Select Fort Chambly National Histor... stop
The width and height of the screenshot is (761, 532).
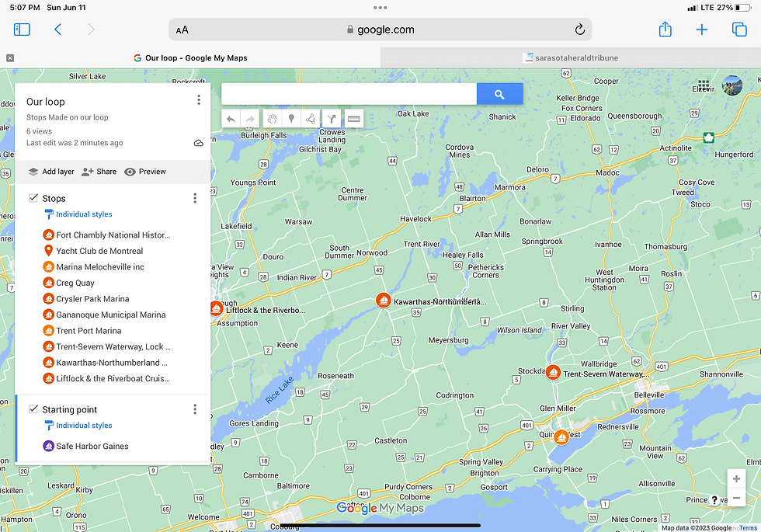pyautogui.click(x=113, y=235)
